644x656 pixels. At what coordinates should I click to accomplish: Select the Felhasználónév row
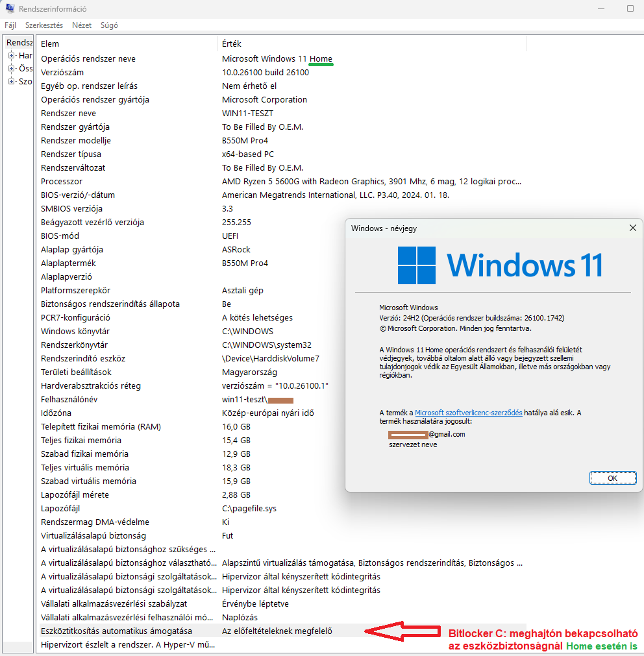click(193, 400)
